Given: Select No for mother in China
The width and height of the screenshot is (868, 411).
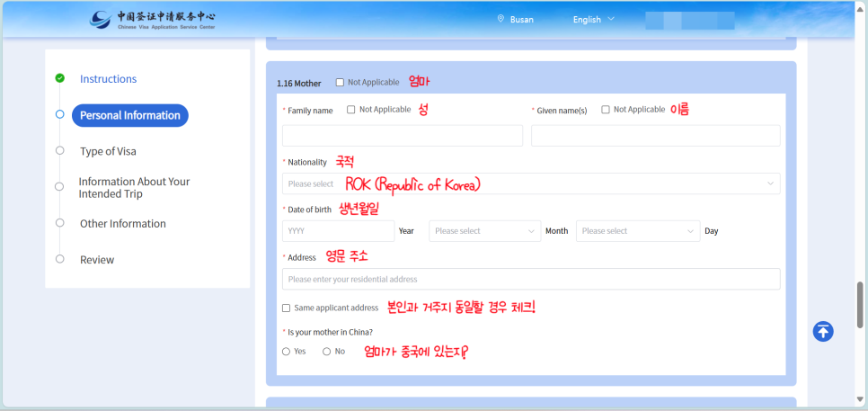Looking at the screenshot, I should click(326, 351).
